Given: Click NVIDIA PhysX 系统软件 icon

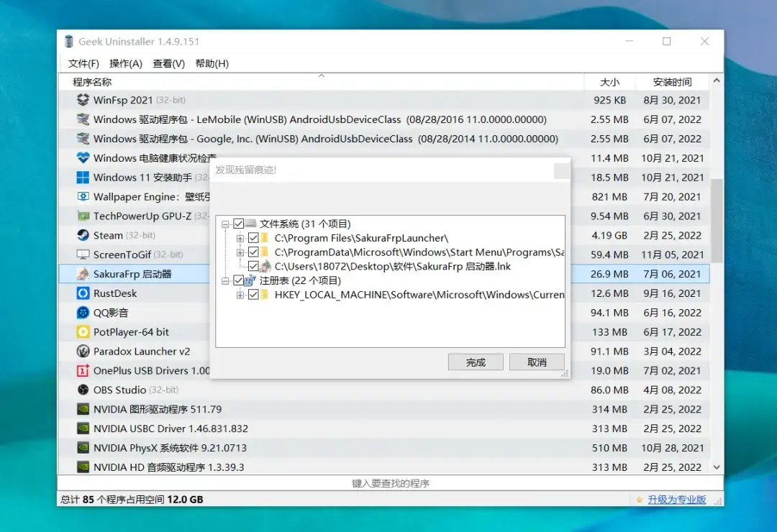Looking at the screenshot, I should [83, 448].
